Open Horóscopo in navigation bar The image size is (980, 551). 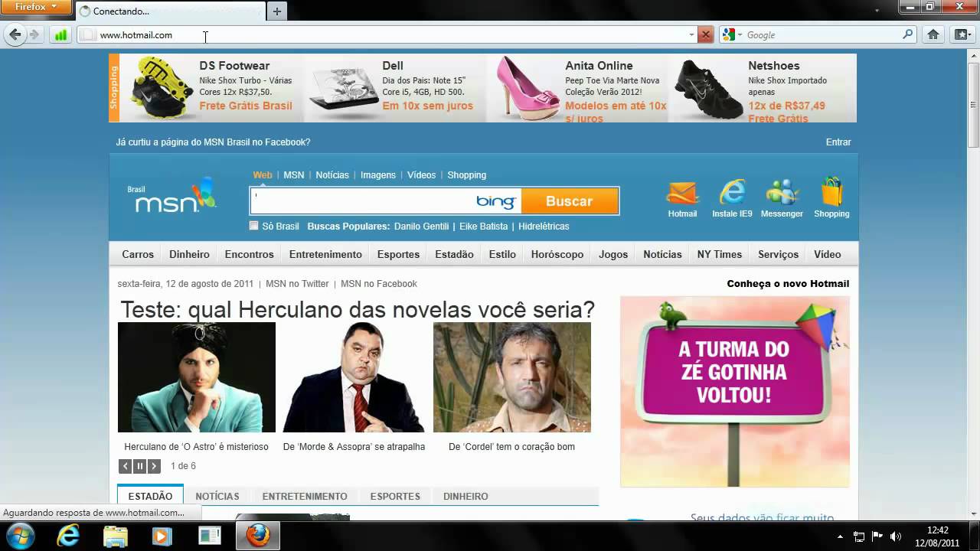[557, 254]
